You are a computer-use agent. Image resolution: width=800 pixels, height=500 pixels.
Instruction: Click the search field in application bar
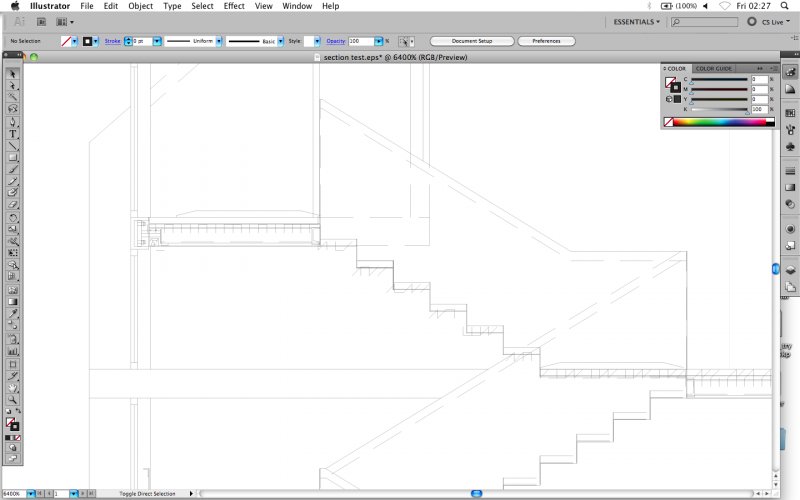point(705,22)
